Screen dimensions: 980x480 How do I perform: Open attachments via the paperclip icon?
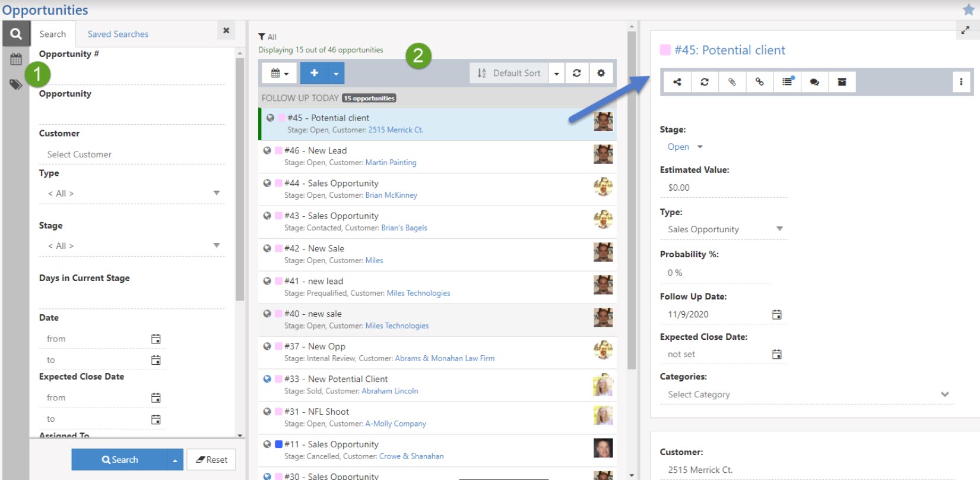click(x=732, y=82)
